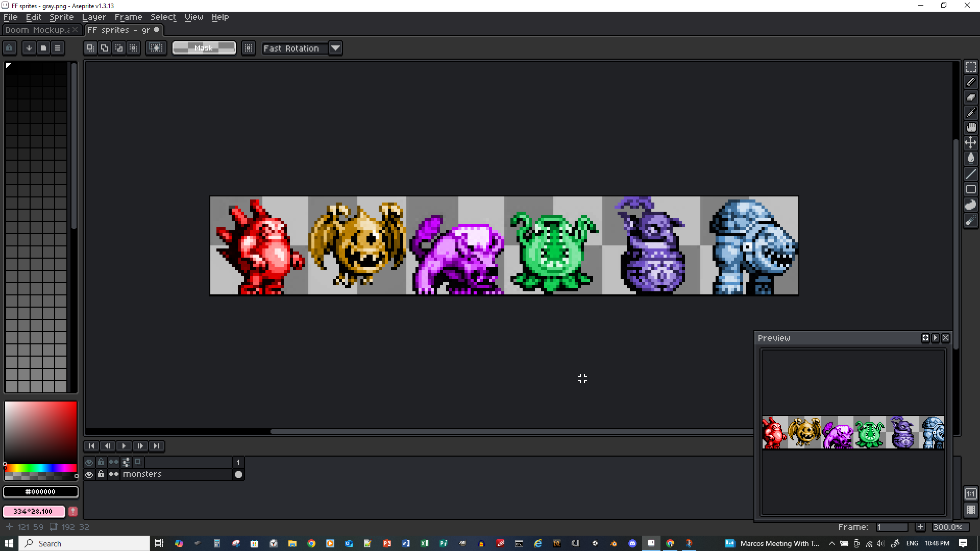Open the Edit menu
The image size is (980, 551).
[34, 17]
